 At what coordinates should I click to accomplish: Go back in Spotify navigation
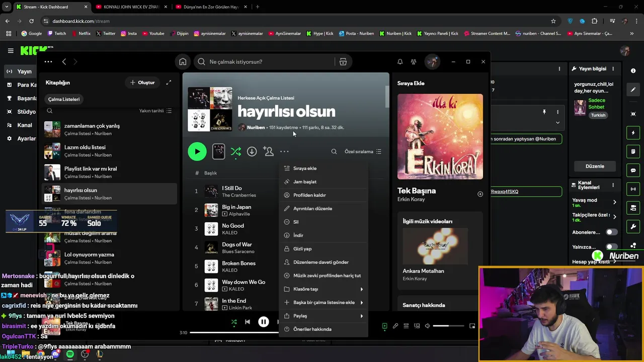click(x=64, y=62)
